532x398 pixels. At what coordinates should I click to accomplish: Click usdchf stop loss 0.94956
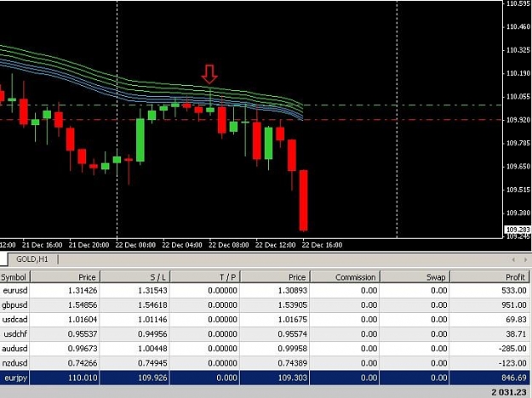[x=152, y=334]
